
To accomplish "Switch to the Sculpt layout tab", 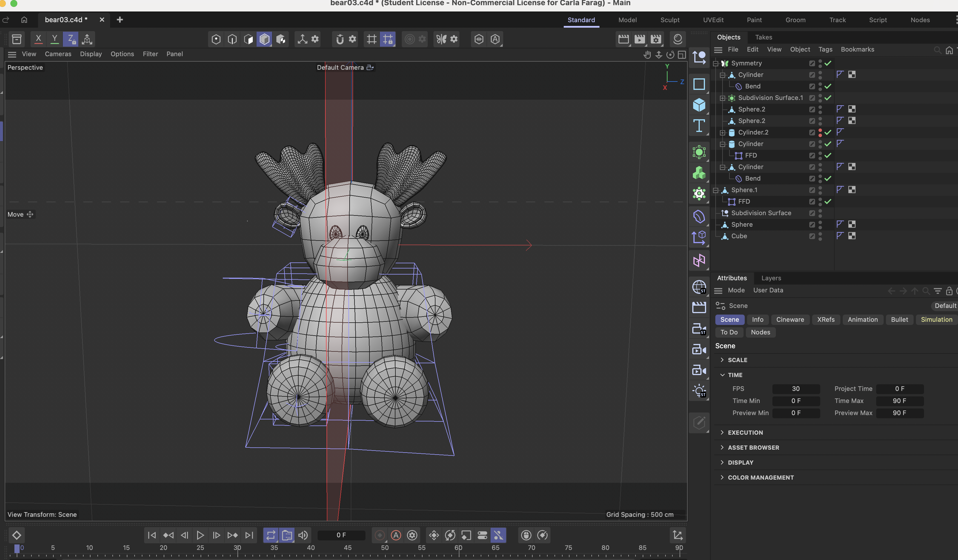I will click(670, 20).
